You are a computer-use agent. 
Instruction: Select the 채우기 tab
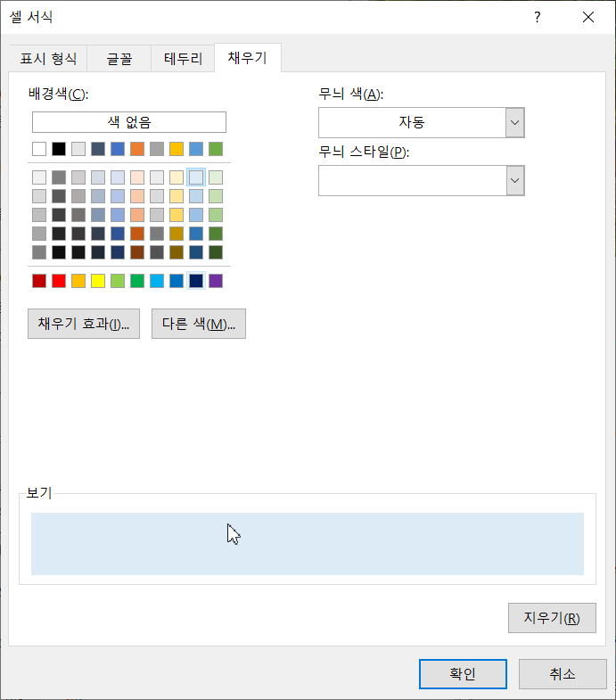(x=248, y=58)
